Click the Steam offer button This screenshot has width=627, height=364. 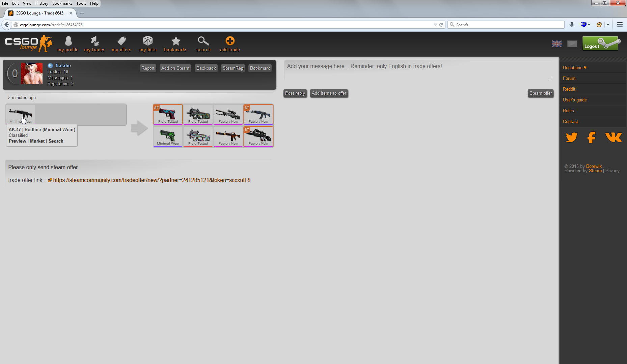point(540,93)
